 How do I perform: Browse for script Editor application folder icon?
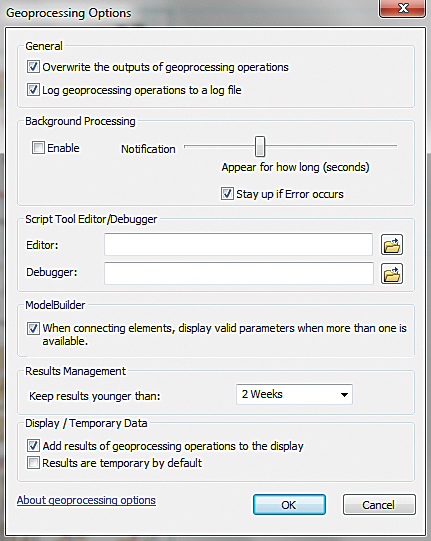point(392,245)
